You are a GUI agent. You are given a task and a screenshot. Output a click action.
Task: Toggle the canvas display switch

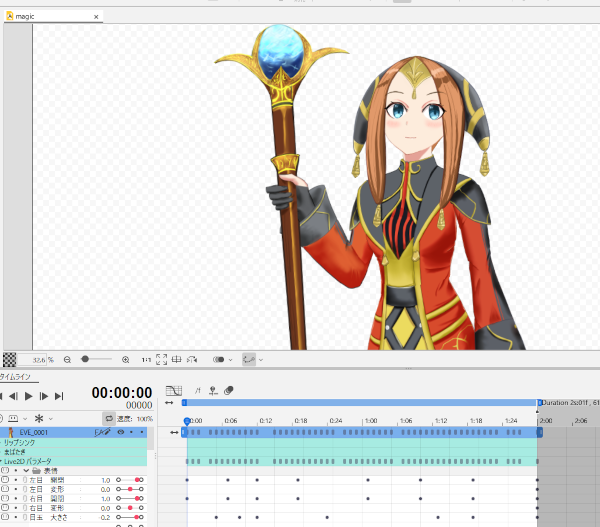(218, 359)
